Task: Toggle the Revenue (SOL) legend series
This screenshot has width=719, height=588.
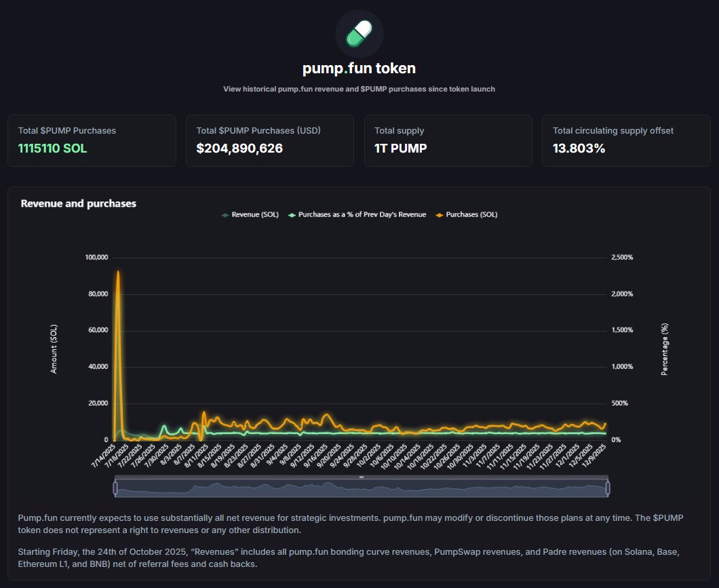Action: [x=250, y=214]
